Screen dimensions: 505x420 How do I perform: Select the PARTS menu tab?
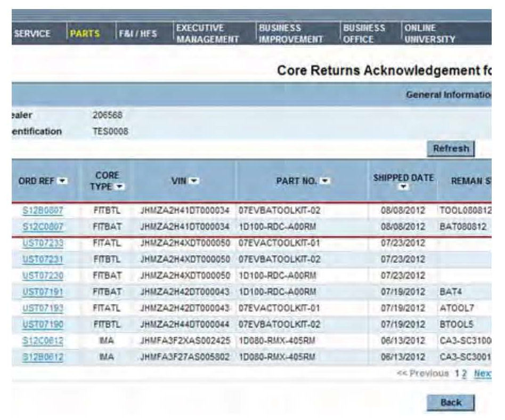(x=85, y=34)
